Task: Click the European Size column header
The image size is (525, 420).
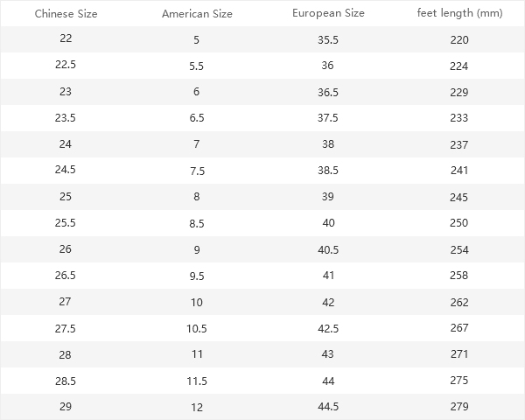Action: click(327, 13)
